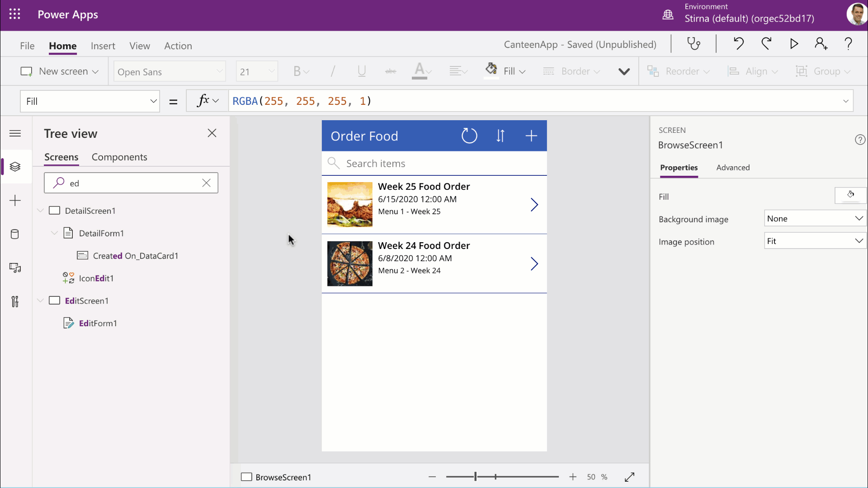
Task: Run the App checker stethoscope icon
Action: (x=693, y=44)
